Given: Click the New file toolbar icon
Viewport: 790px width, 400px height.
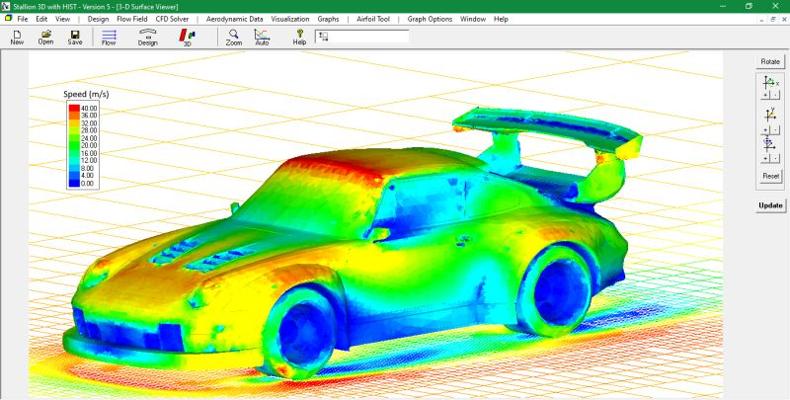Looking at the screenshot, I should (x=17, y=37).
